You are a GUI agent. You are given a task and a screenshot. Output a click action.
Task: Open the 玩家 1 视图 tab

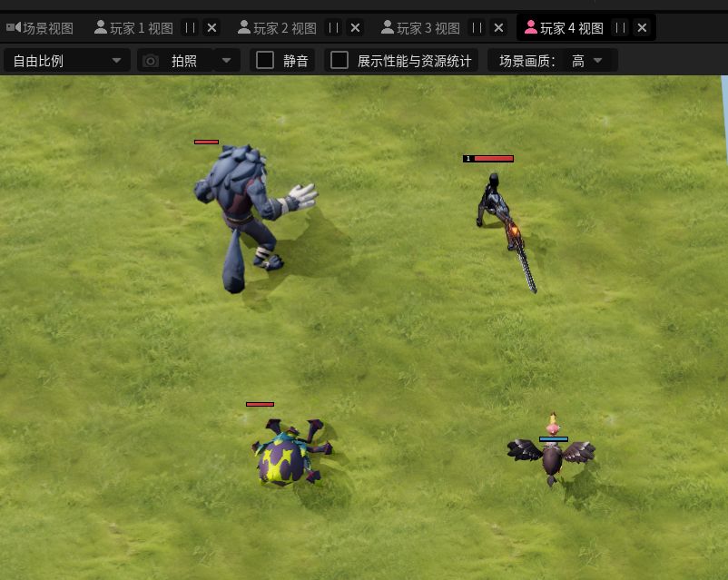[x=133, y=28]
